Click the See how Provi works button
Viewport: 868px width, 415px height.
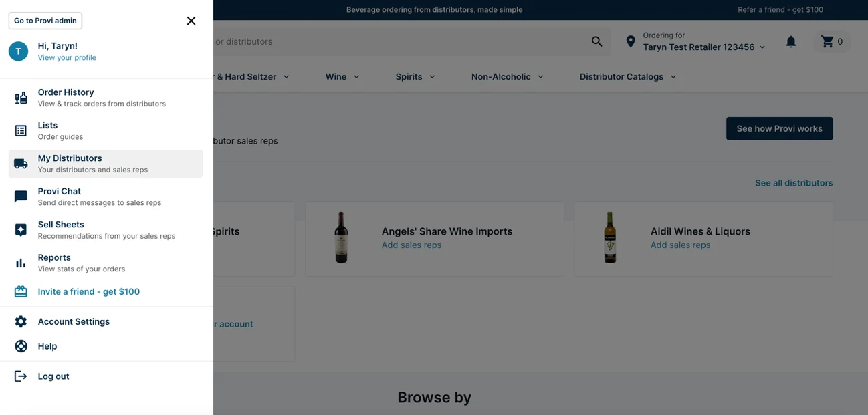coord(779,128)
